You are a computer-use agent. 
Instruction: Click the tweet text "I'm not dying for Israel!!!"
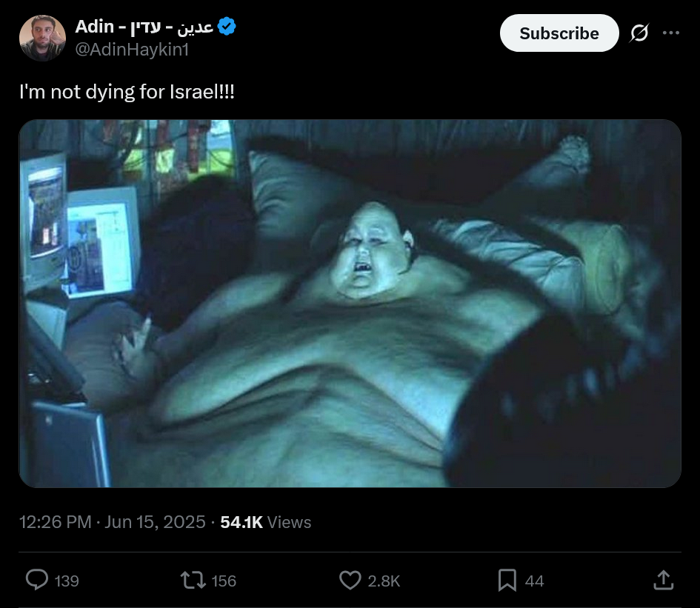click(x=127, y=92)
